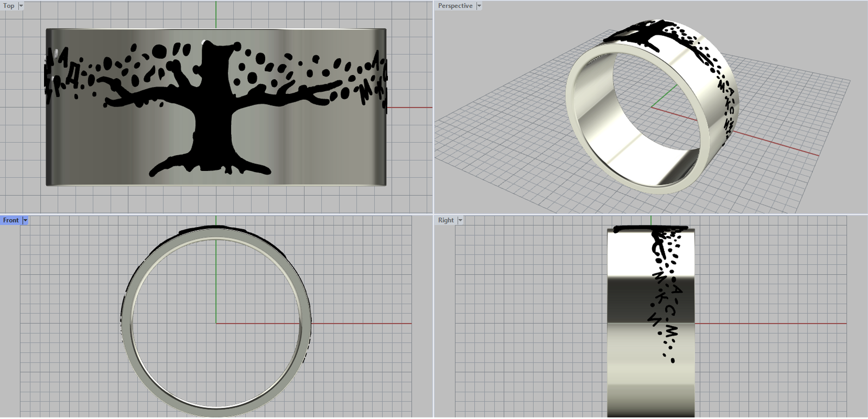Screen dimensions: 868x419
Task: Open the Front viewport dropdown arrow
Action: pos(25,220)
